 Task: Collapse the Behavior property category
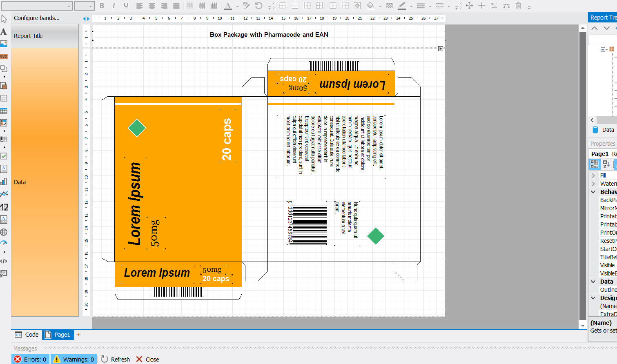(593, 192)
